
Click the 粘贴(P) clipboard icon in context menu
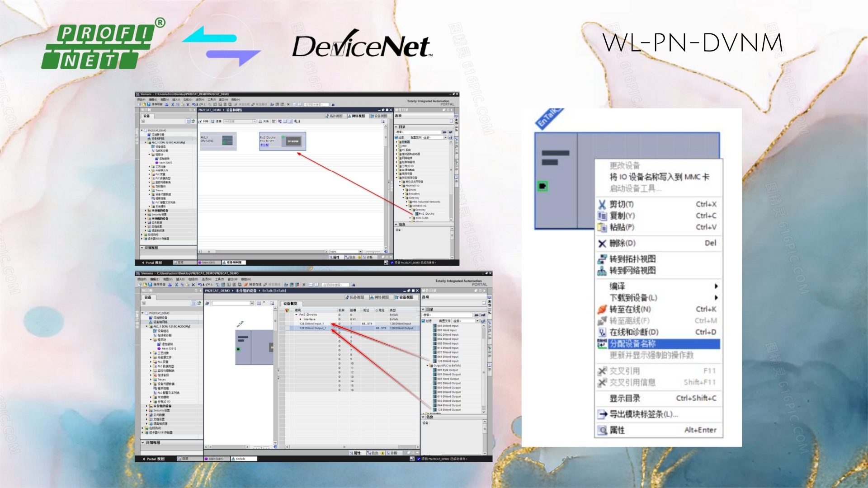click(602, 227)
